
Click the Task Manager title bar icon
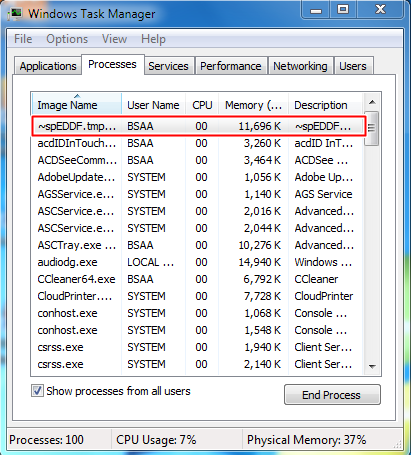(x=15, y=14)
